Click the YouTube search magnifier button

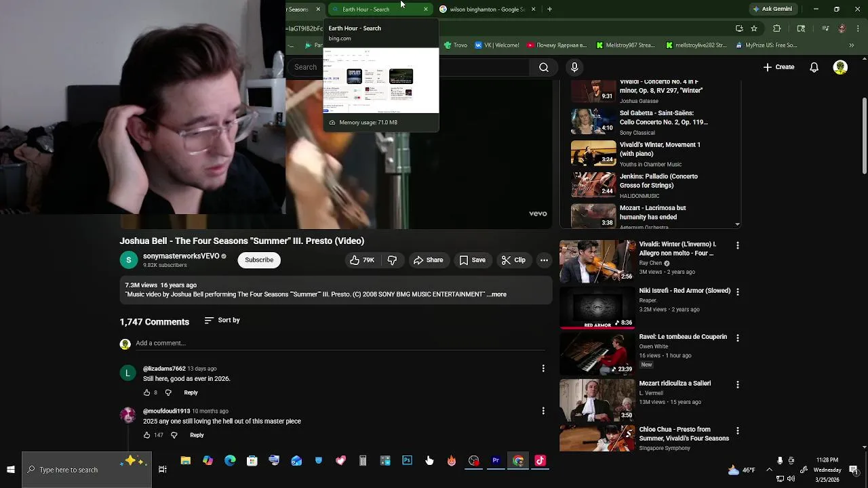tap(543, 67)
